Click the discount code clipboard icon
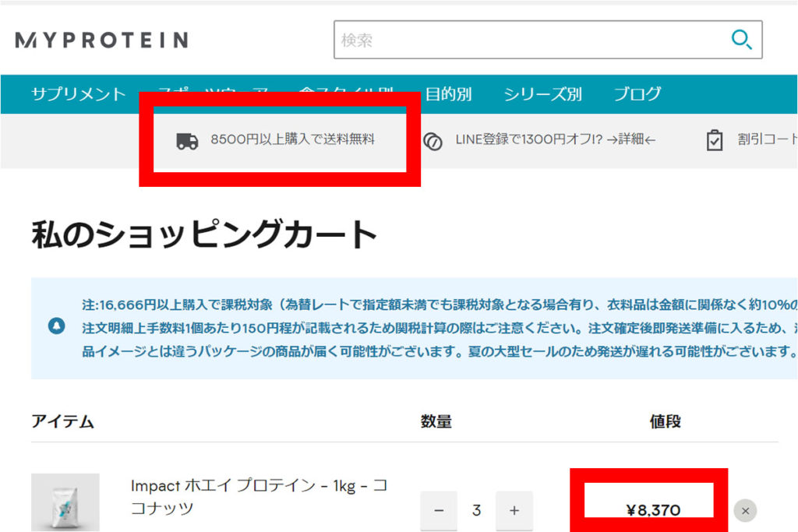 pyautogui.click(x=715, y=140)
